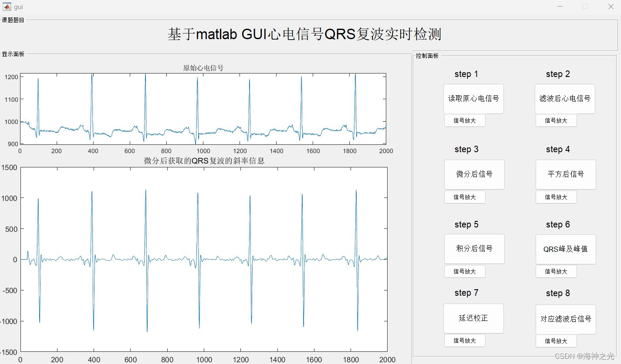Click the step 1 label
The image size is (621, 364).
(x=466, y=74)
